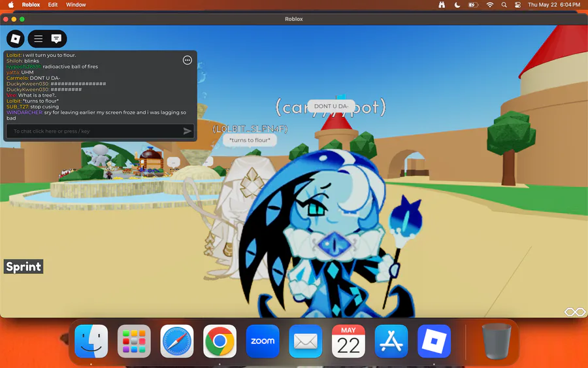Open chat options three-dot button
This screenshot has width=588, height=368.
tap(187, 60)
